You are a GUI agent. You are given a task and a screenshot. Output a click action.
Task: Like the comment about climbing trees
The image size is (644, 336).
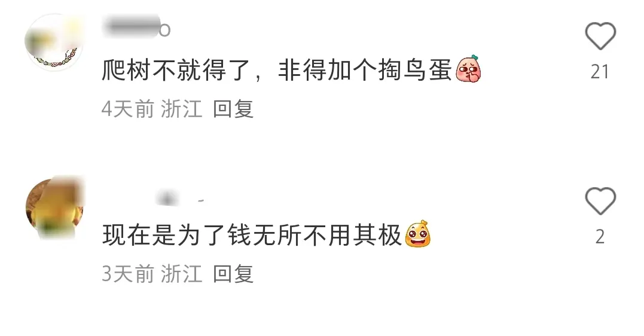pos(600,36)
